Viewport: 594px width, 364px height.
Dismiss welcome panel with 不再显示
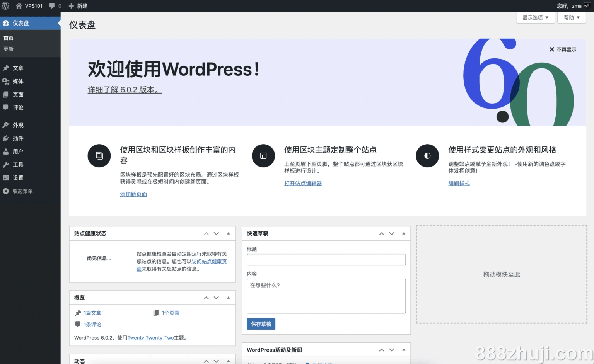563,49
